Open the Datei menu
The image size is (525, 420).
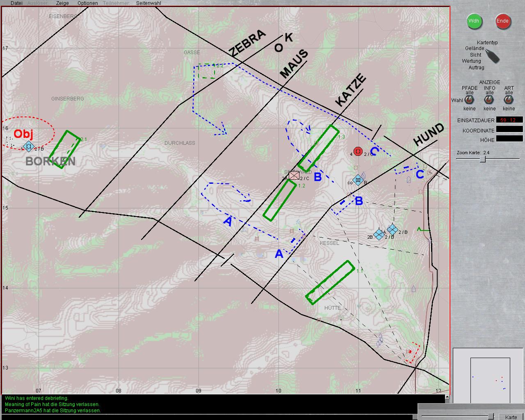tap(17, 3)
